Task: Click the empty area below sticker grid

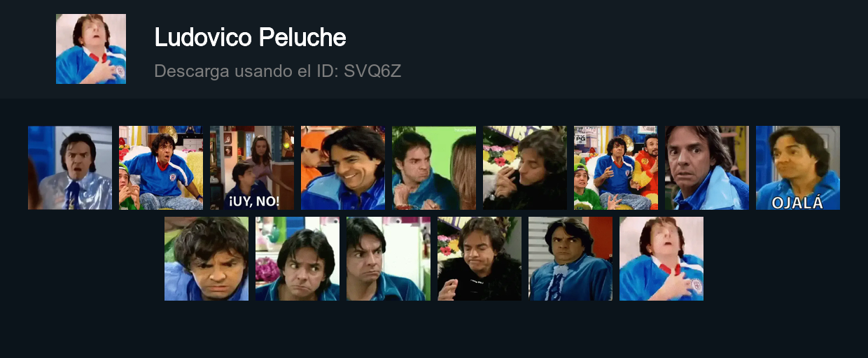Action: point(434,330)
